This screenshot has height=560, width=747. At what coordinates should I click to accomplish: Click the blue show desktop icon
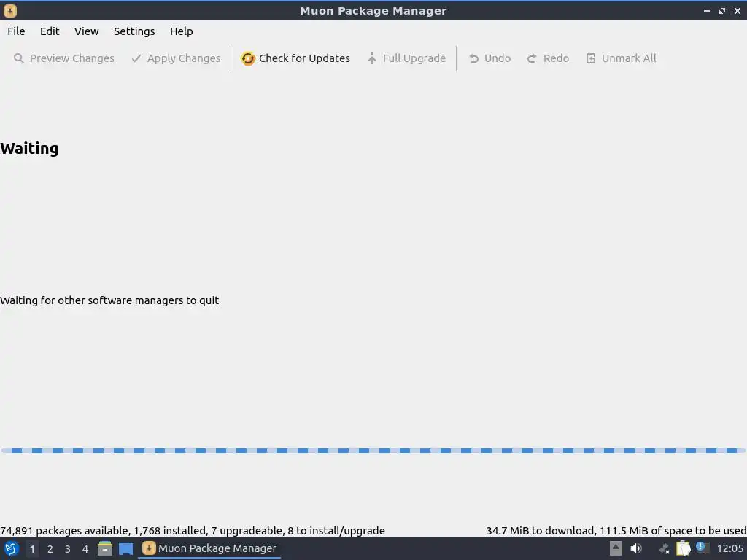click(x=126, y=548)
